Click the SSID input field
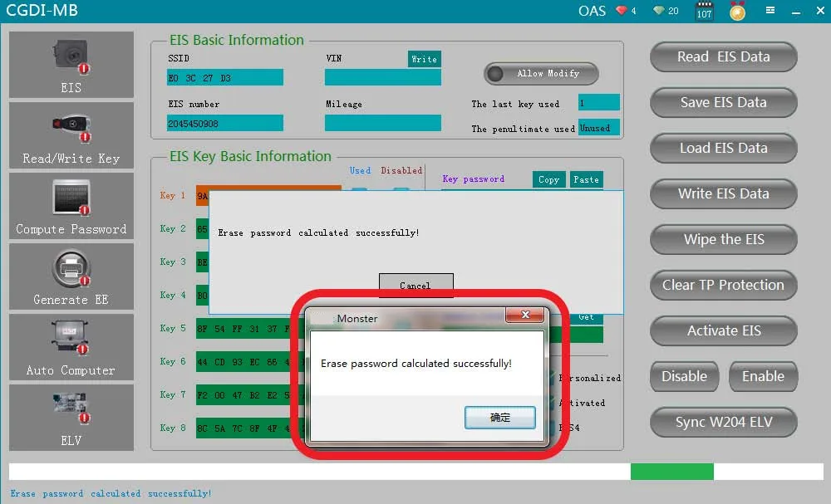Screen dimensions: 831x504 (224, 78)
